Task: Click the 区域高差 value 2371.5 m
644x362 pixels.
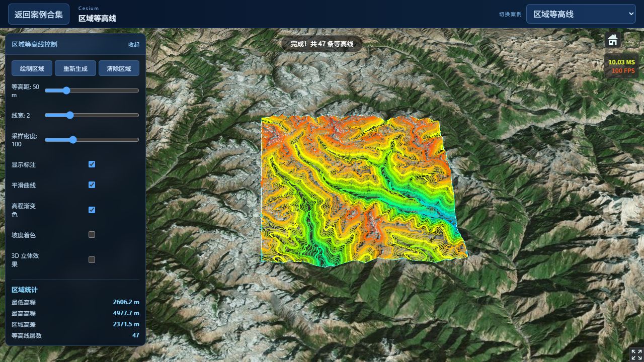Action: 126,324
